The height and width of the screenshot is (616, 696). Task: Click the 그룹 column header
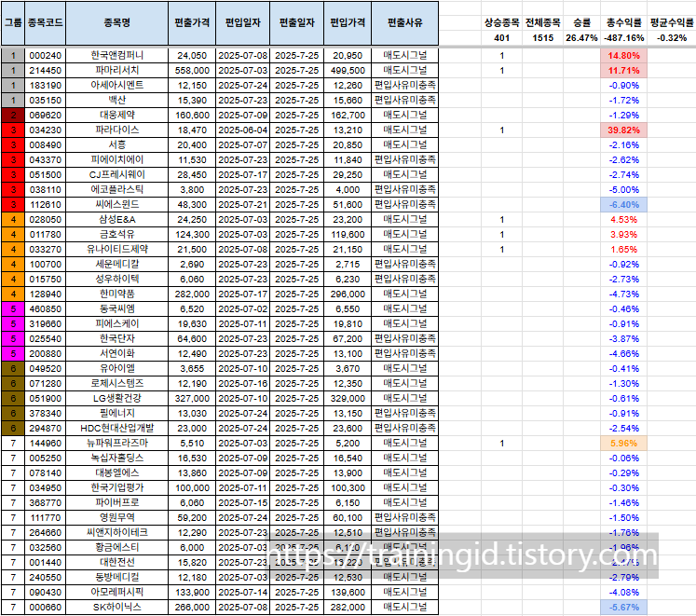pos(13,23)
